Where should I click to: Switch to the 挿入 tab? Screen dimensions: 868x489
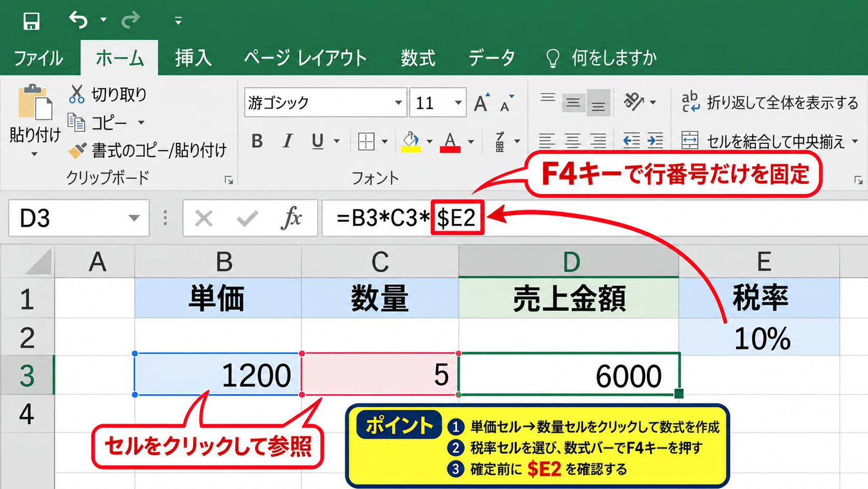193,58
